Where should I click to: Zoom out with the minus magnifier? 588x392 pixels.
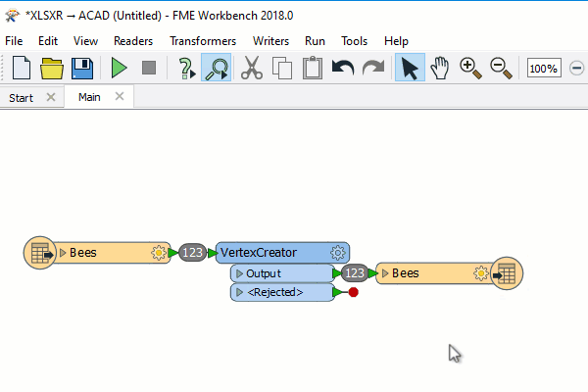501,68
